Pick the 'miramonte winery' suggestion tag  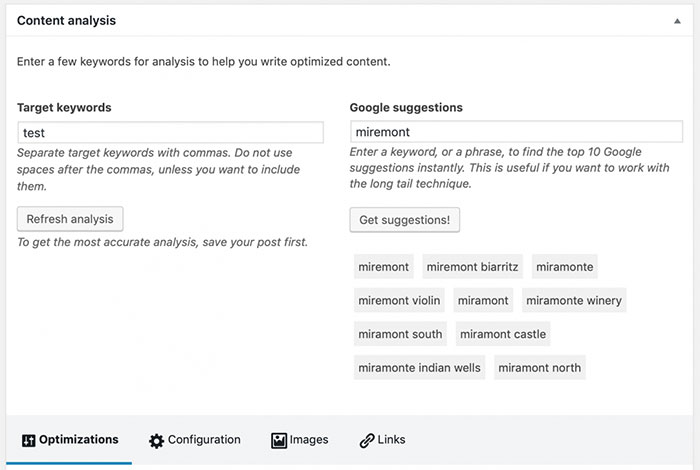573,300
